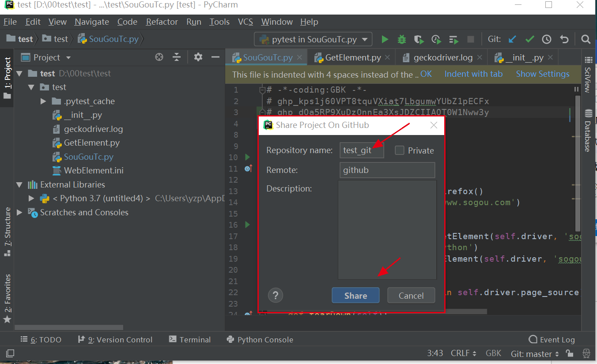The height and width of the screenshot is (364, 597).
Task: Toggle tool window buttons at bottom-left corner
Action: pos(10,353)
